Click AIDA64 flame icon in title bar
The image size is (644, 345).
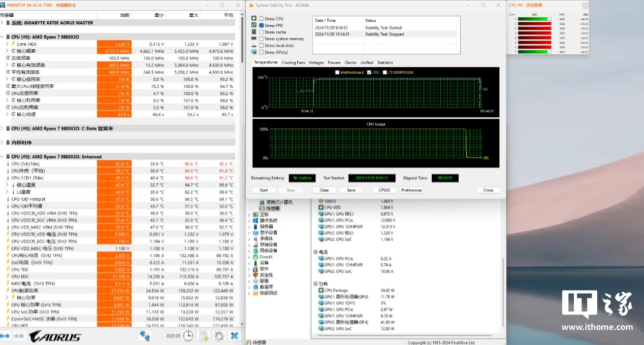coord(251,5)
